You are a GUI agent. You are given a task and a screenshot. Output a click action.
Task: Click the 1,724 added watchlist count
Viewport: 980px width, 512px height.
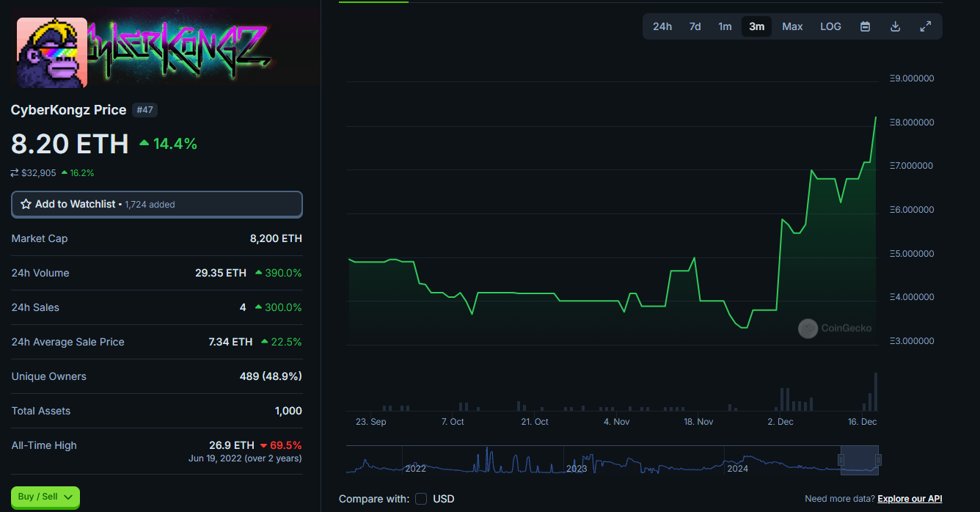pos(150,205)
